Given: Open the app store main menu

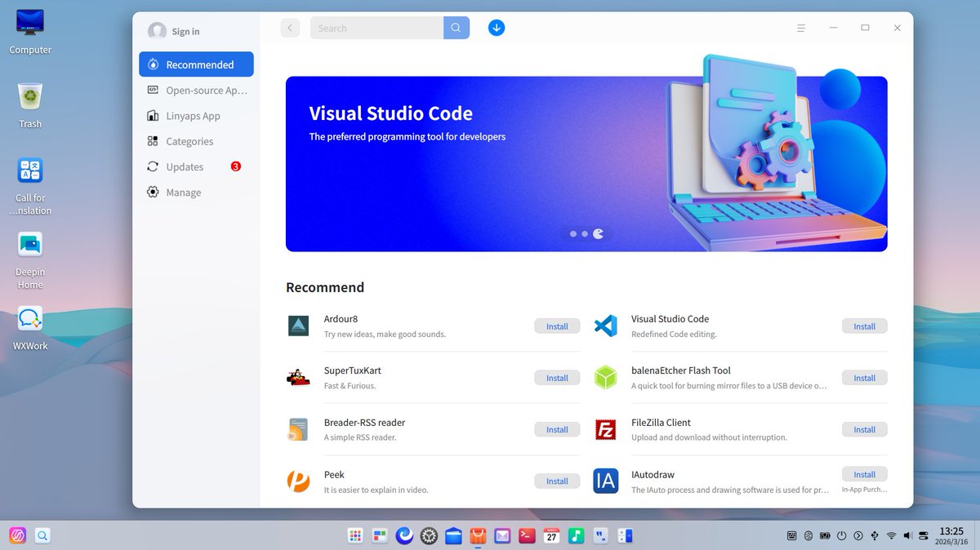Looking at the screenshot, I should pos(801,27).
